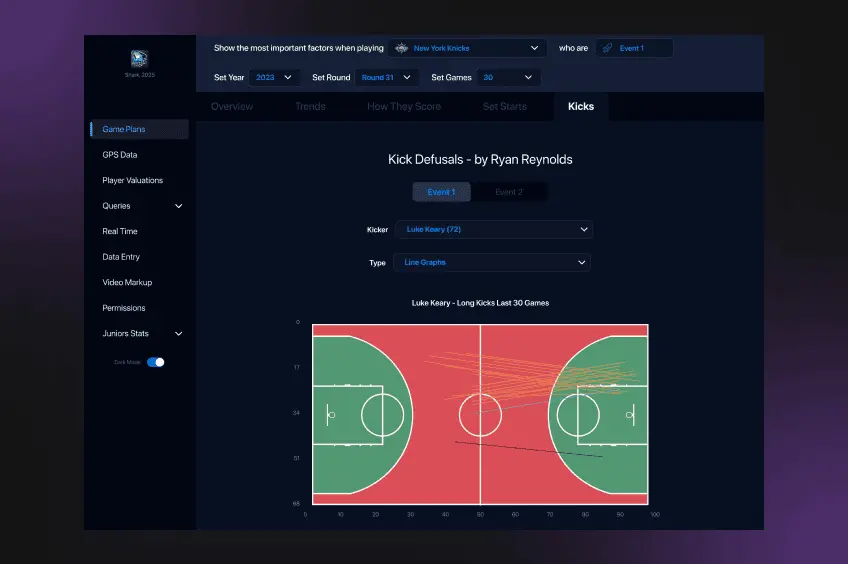Switch to the Overview tab
The image size is (848, 564).
[232, 106]
